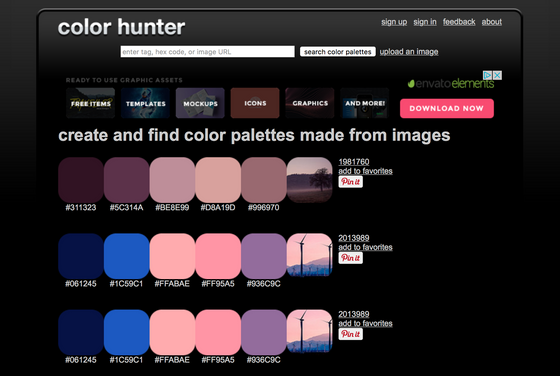Click add to favorites for palette 1981760
The height and width of the screenshot is (376, 560).
[365, 171]
